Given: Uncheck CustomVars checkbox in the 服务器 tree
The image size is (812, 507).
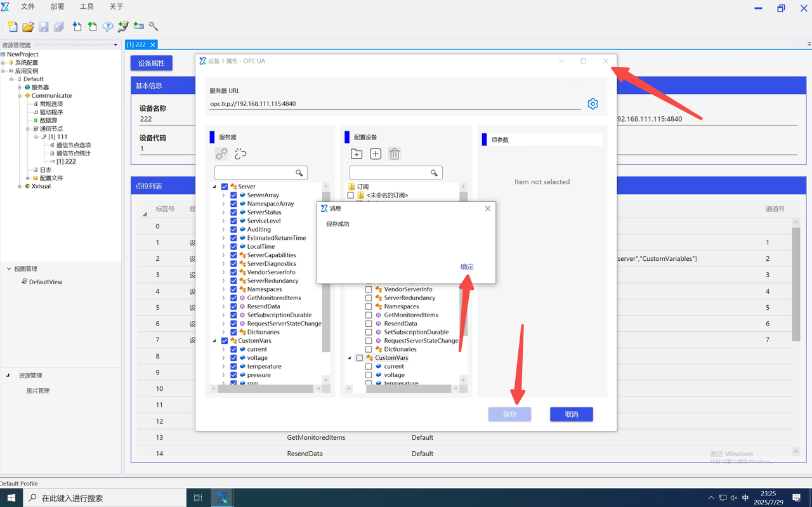Looking at the screenshot, I should 225,341.
